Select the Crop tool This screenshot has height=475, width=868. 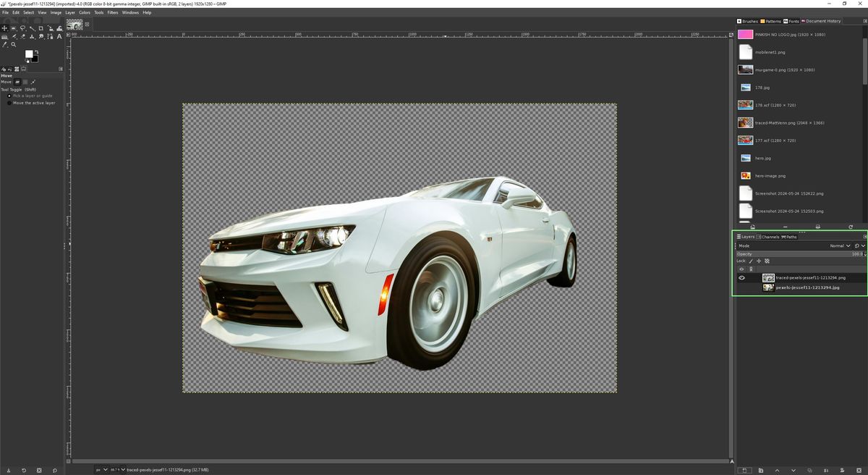pos(41,28)
